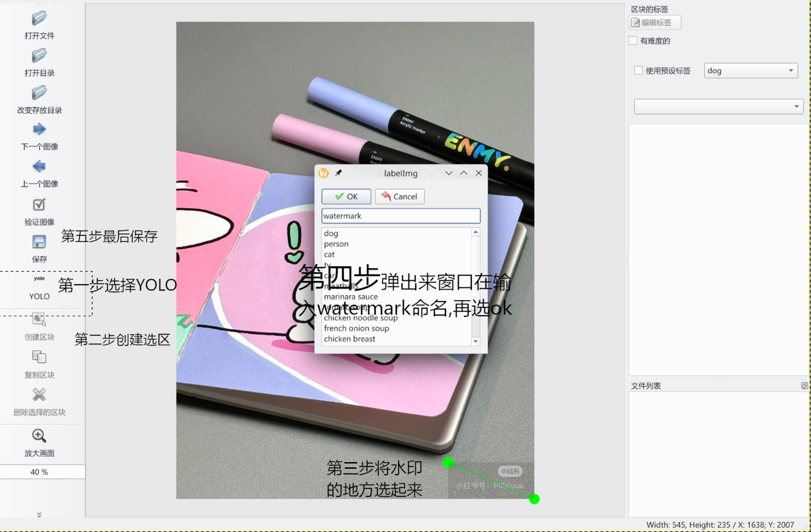811x532 pixels.
Task: Click the Verify Image (验证图像) icon
Action: click(39, 205)
